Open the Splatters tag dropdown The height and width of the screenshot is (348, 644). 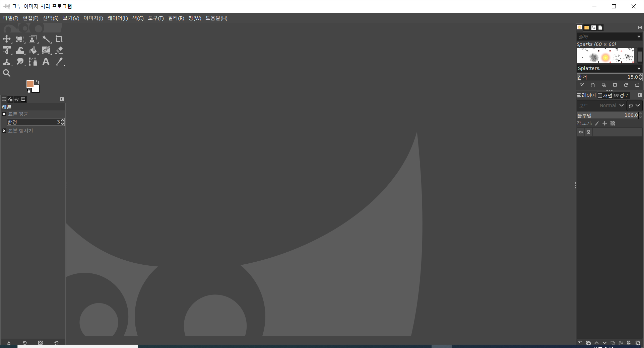point(639,68)
